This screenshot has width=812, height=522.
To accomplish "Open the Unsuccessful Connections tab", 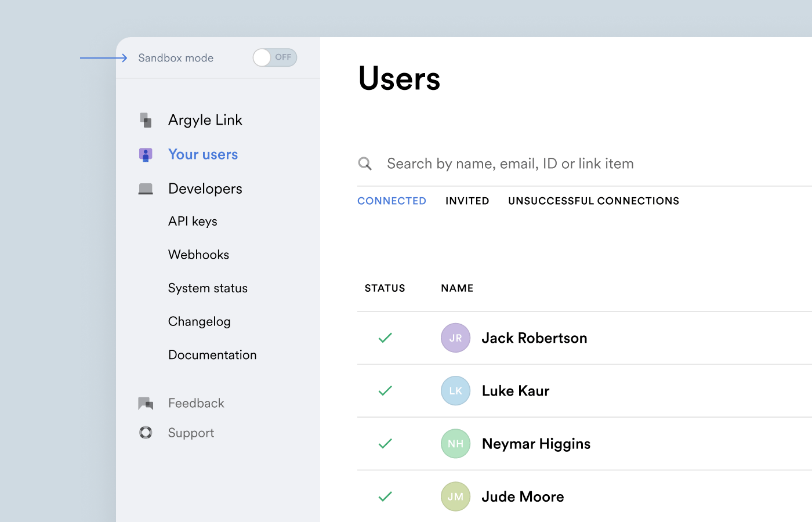I will 593,201.
